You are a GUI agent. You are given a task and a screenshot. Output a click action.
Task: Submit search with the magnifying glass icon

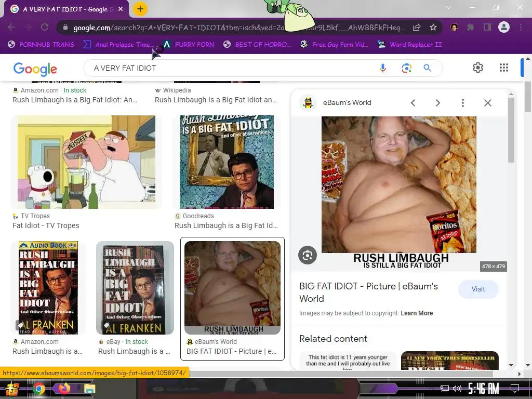428,68
